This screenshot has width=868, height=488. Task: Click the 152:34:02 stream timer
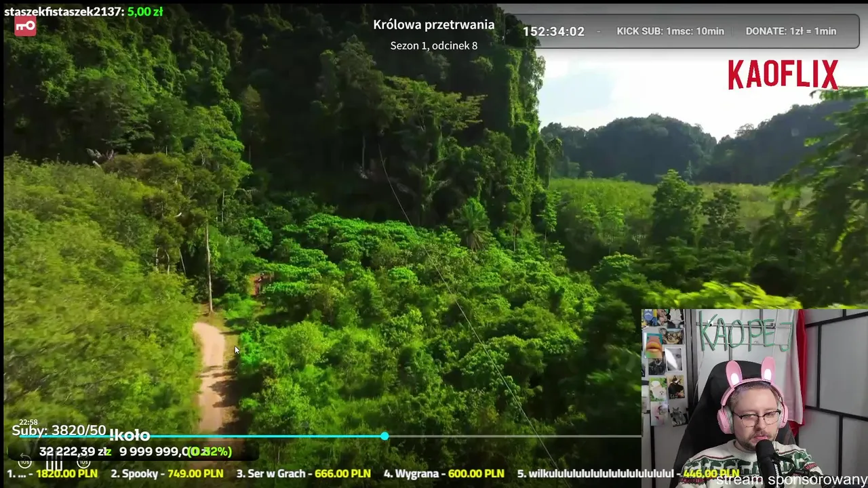(x=554, y=32)
